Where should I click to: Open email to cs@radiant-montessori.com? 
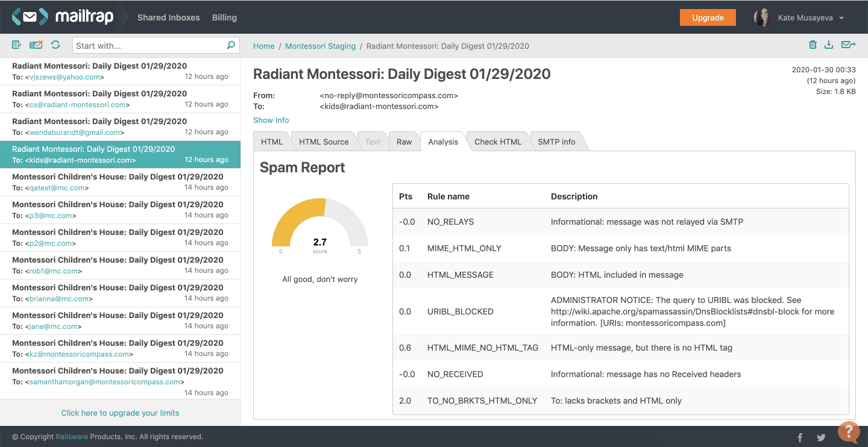click(x=120, y=99)
